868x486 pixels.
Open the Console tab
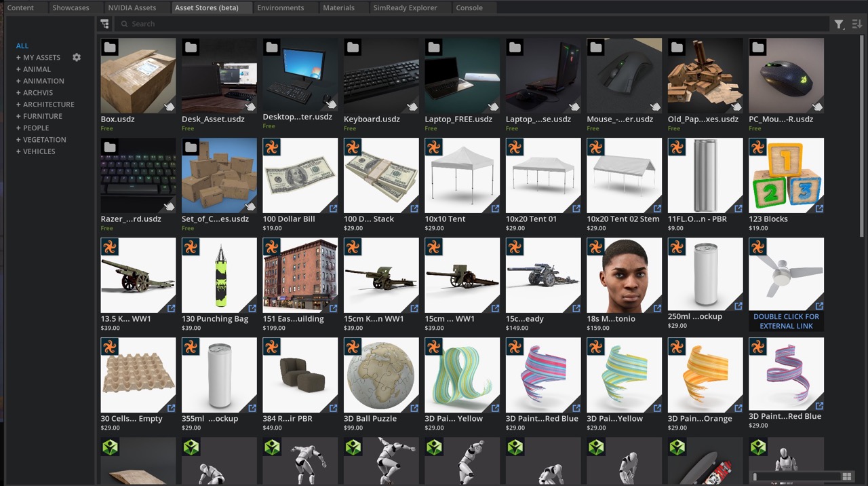(469, 7)
